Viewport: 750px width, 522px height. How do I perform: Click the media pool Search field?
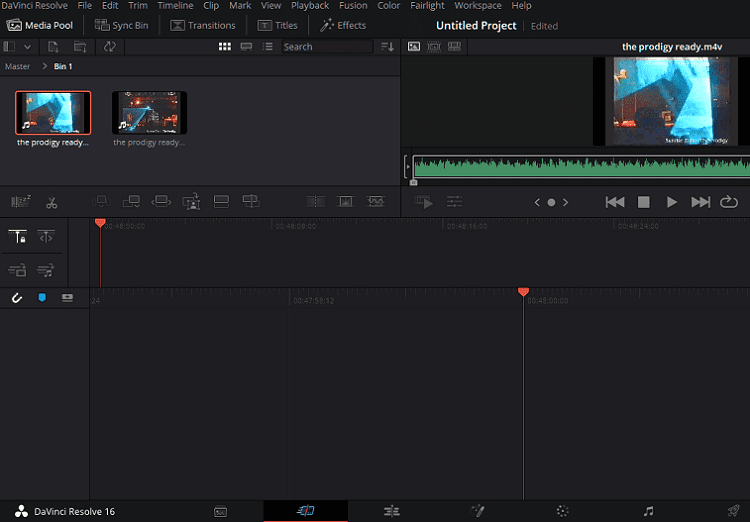pyautogui.click(x=327, y=46)
